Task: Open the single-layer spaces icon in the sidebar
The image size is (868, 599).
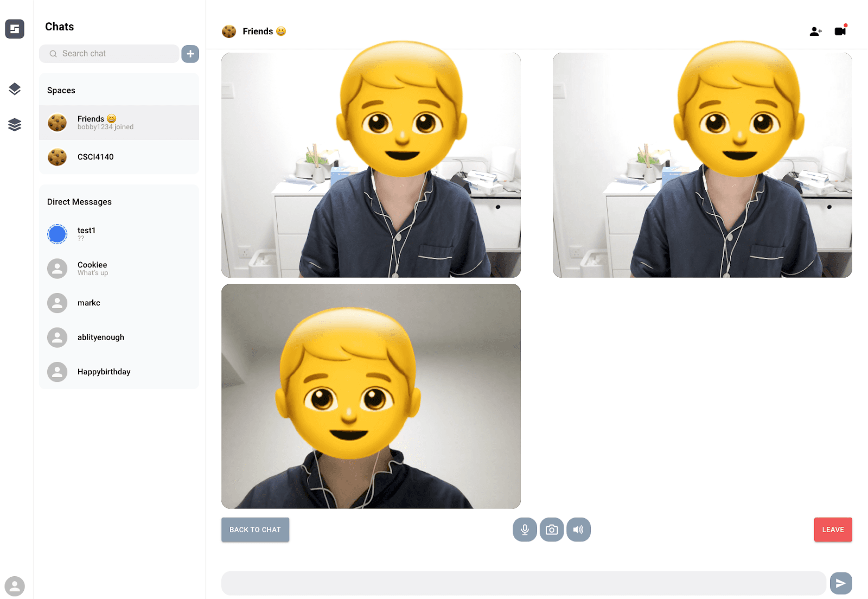Action: [x=15, y=89]
